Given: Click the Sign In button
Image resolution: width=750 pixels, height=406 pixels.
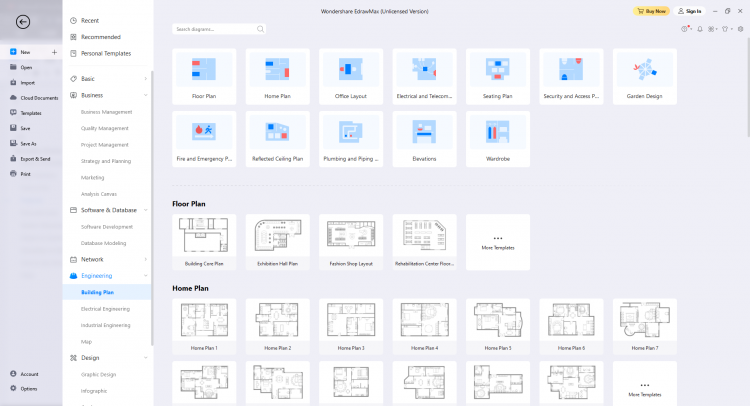Looking at the screenshot, I should [x=690, y=11].
